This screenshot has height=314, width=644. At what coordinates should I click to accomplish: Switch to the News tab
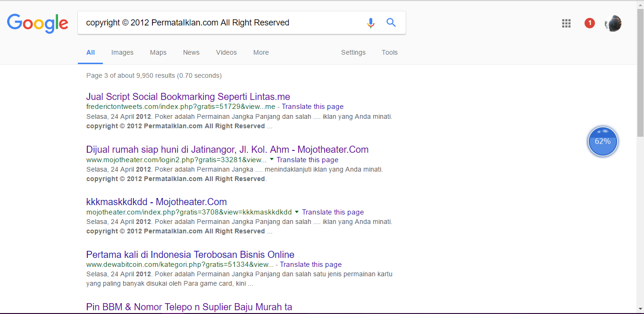coord(191,52)
